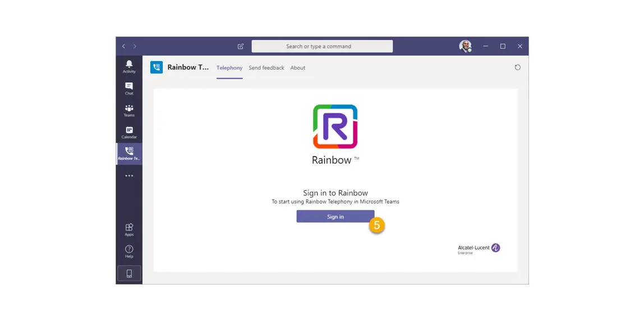
Task: Open the Send feedback tab
Action: (266, 68)
